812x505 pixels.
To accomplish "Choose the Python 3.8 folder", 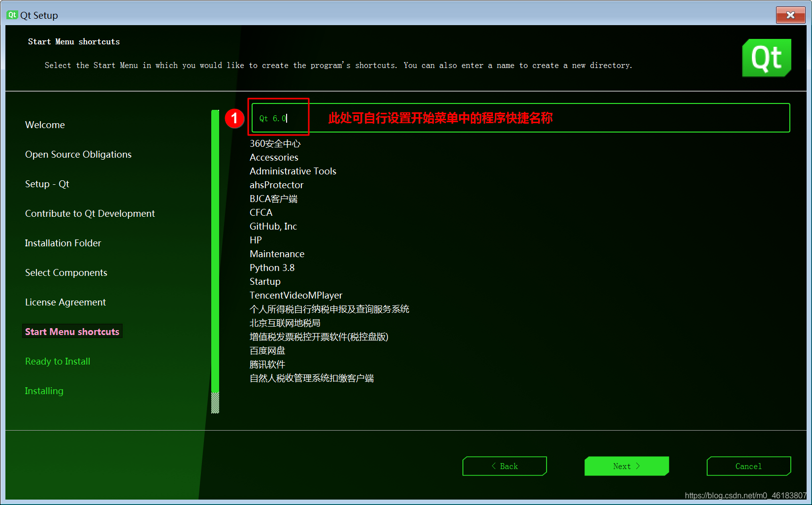I will click(x=272, y=268).
